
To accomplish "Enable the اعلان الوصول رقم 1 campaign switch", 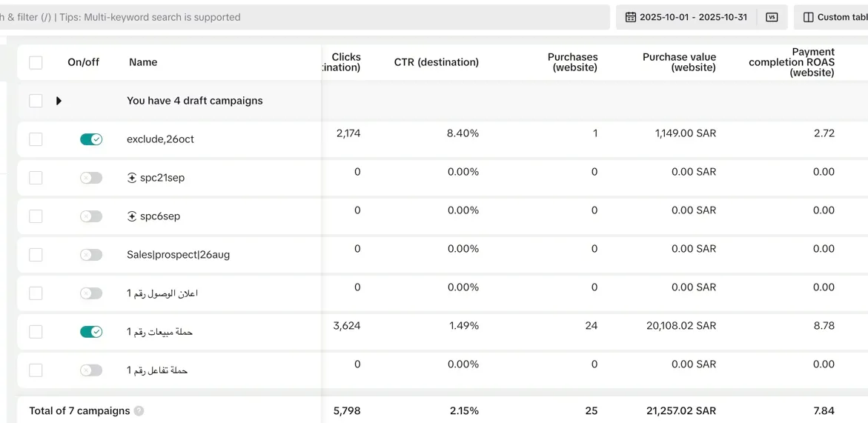I will click(91, 293).
